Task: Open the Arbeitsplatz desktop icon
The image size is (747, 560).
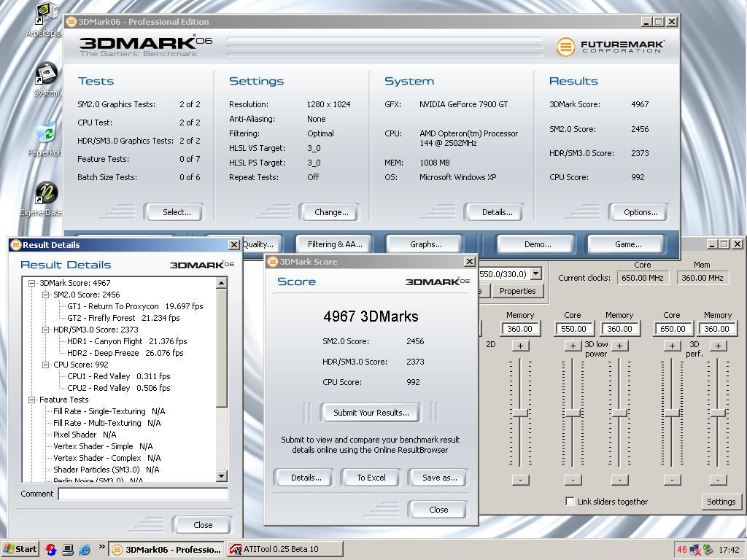Action: point(47,13)
